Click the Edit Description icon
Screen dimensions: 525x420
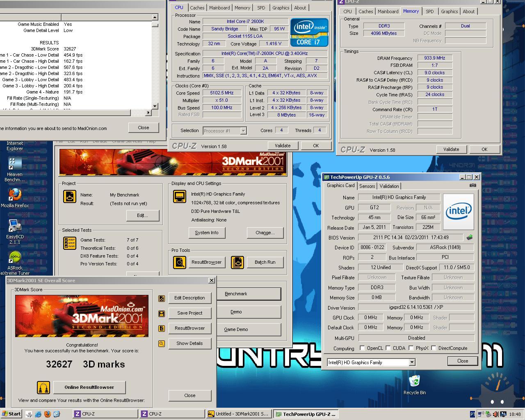point(162,298)
